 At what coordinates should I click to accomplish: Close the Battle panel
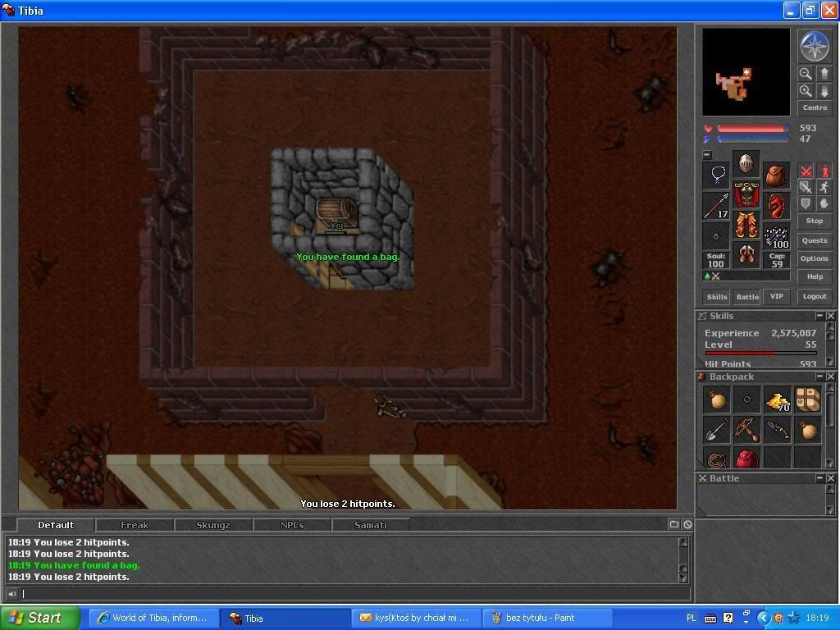click(x=830, y=478)
